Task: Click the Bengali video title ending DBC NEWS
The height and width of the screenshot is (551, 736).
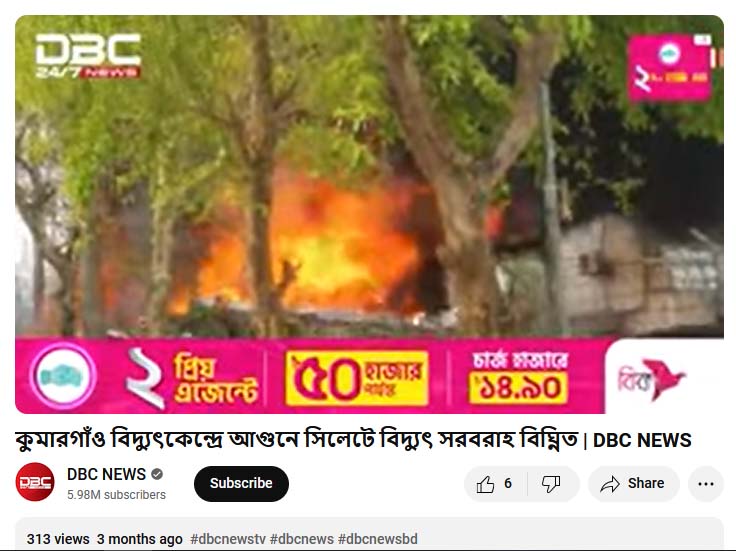Action: click(x=353, y=440)
